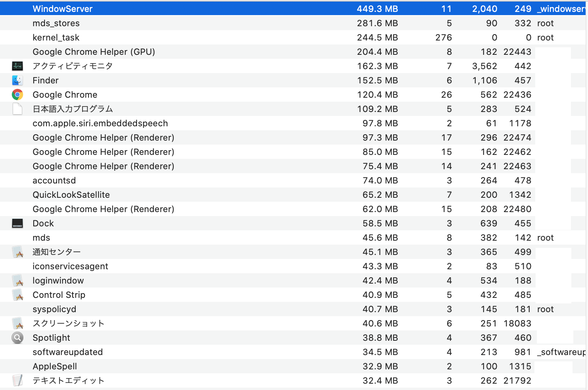588x390 pixels.
Task: Click the PID value 22443
Action: tap(517, 52)
